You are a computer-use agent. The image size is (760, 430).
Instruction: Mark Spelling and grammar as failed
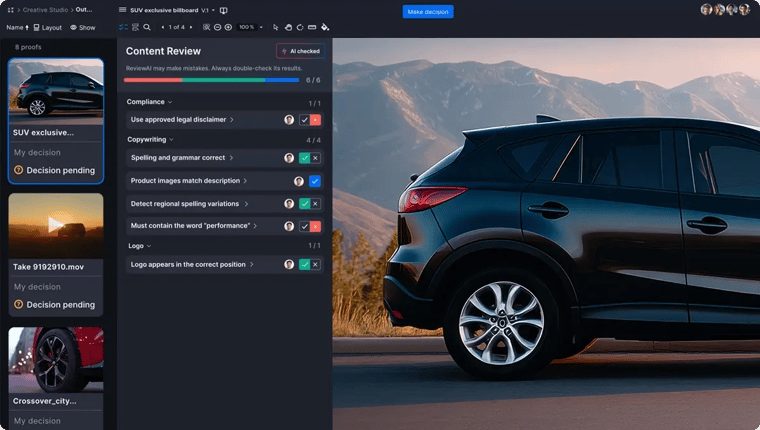point(316,158)
